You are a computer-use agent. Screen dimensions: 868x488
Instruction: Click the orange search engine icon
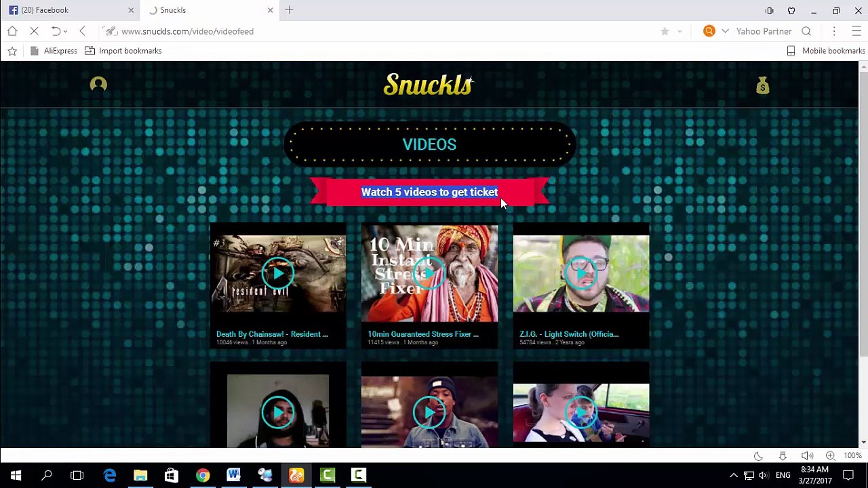click(709, 31)
